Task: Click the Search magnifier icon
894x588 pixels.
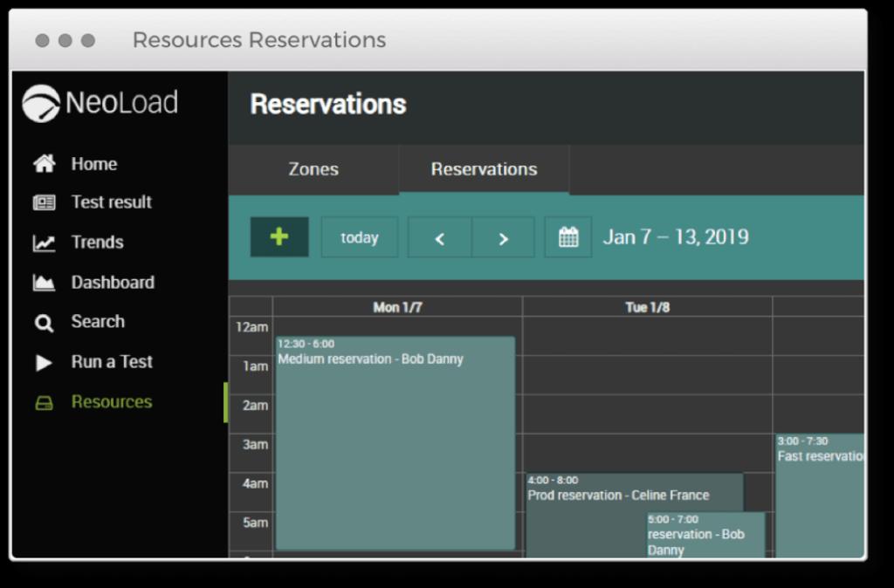Action: pos(44,323)
